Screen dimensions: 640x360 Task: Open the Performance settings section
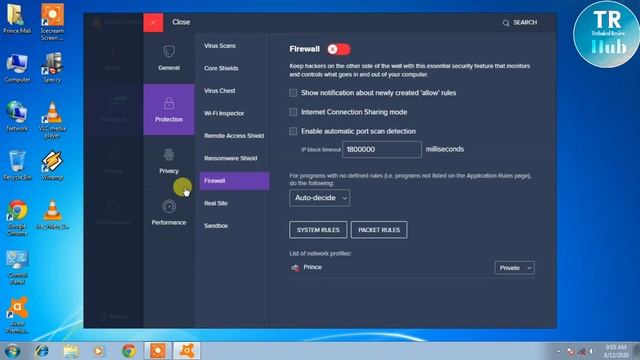click(169, 213)
